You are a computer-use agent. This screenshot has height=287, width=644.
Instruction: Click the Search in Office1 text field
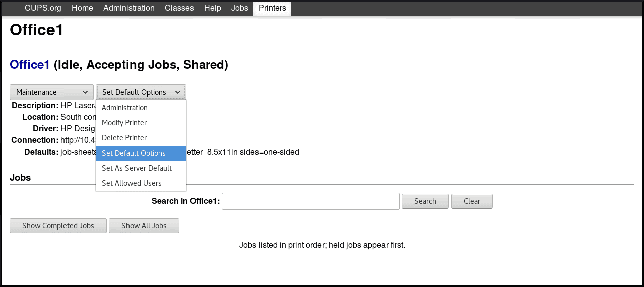point(310,201)
